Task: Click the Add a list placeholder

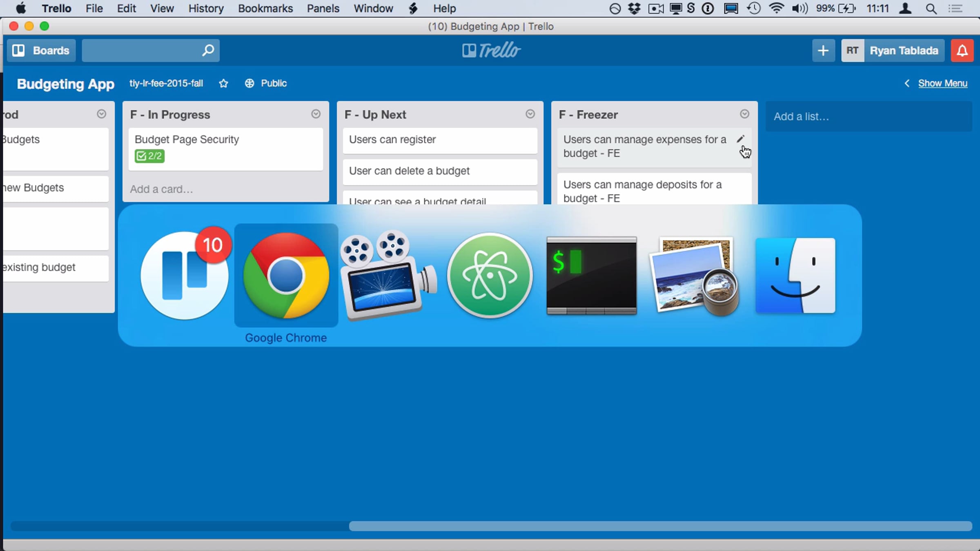Action: coord(869,116)
